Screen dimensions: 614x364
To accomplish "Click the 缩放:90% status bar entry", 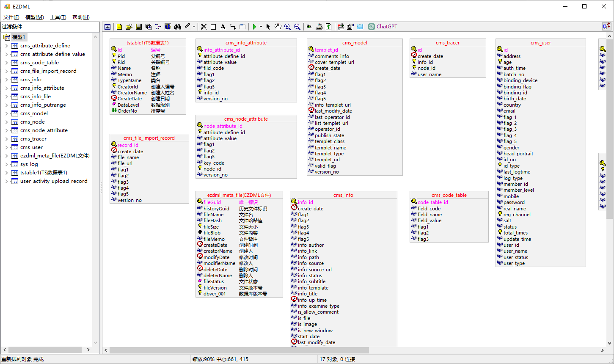I will coord(220,359).
